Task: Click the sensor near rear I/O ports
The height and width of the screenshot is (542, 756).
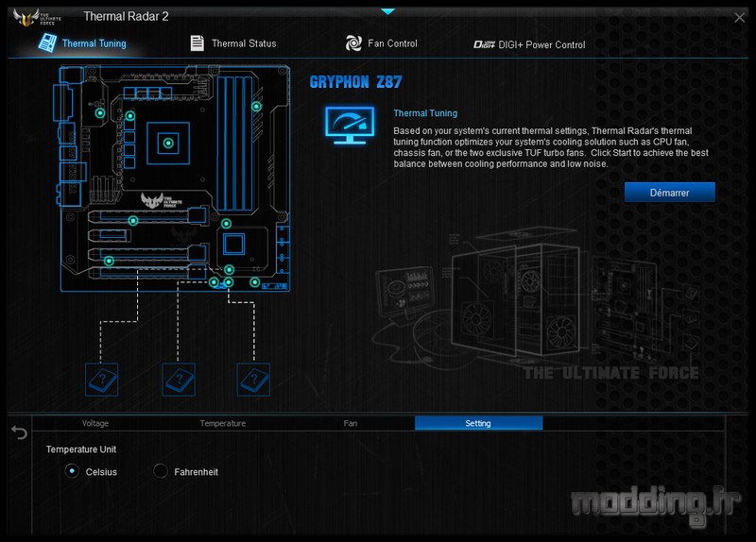Action: point(100,113)
